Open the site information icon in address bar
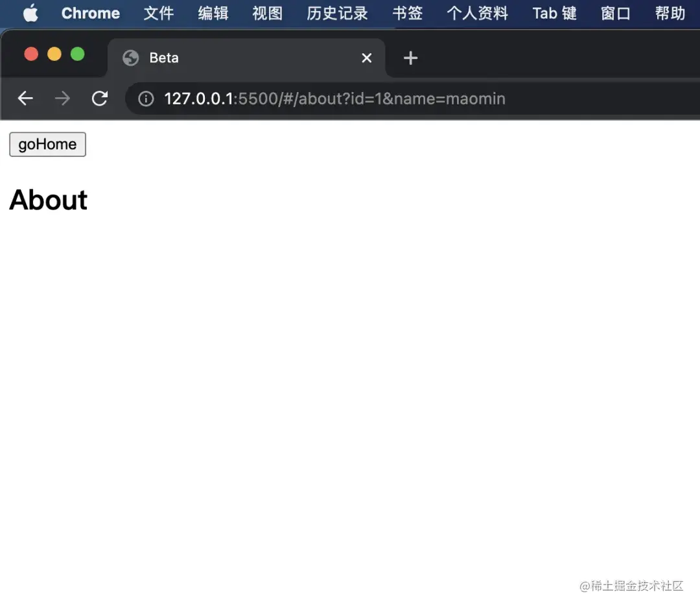700x609 pixels. [145, 99]
